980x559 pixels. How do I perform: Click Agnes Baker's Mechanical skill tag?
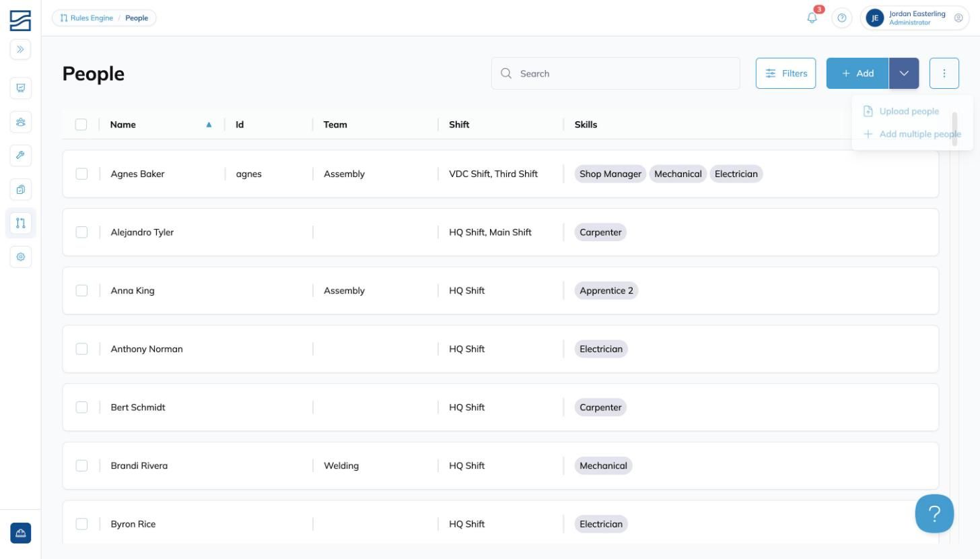[678, 174]
